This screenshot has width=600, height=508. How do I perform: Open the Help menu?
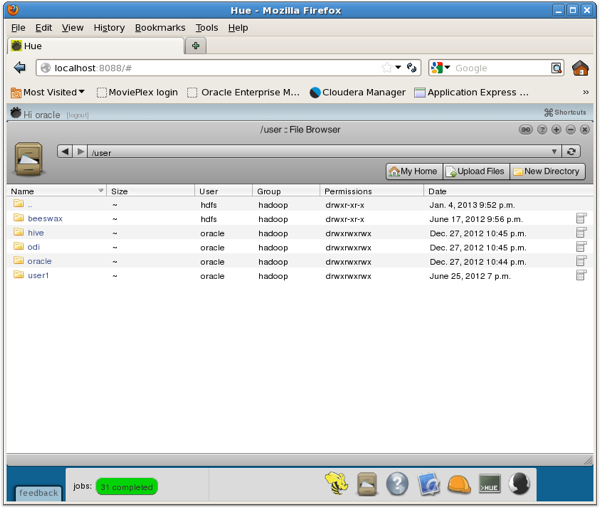pos(238,28)
